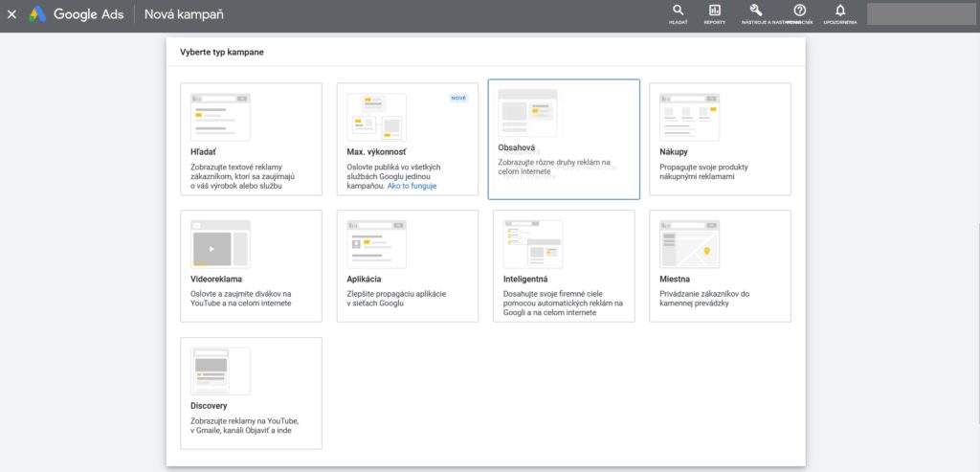Click the account field in top bar
This screenshot has width=980, height=472.
point(922,13)
